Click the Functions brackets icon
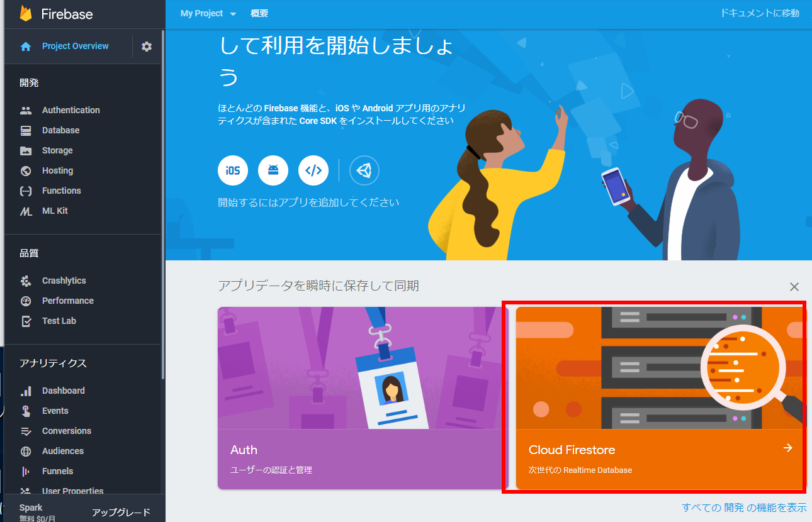The width and height of the screenshot is (812, 522). click(26, 191)
